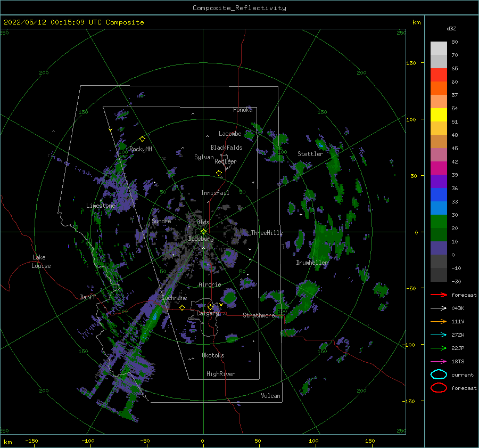Click the Vulcan town label
Viewport: 479px width, 448px height.
pyautogui.click(x=270, y=396)
